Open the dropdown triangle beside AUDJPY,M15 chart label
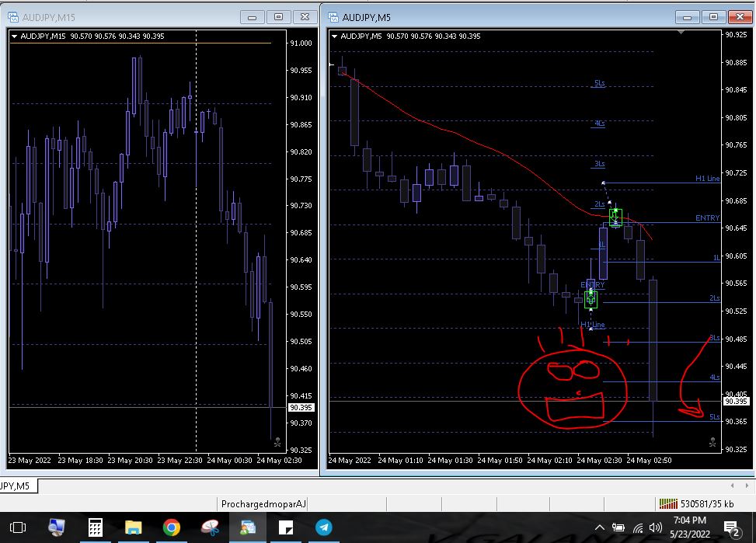756x543 pixels. (x=15, y=37)
